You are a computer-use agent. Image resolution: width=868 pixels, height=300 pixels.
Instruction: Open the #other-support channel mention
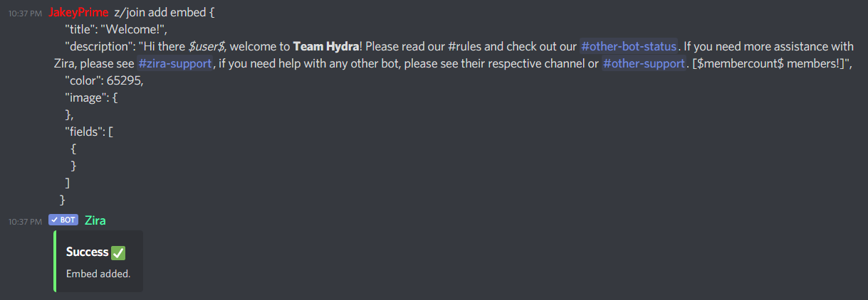click(x=644, y=63)
